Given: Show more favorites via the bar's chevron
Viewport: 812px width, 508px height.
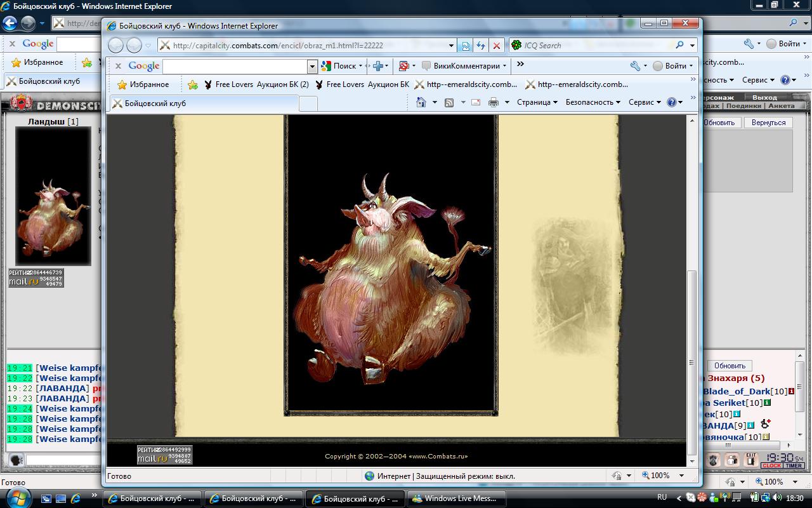Looking at the screenshot, I should point(693,81).
